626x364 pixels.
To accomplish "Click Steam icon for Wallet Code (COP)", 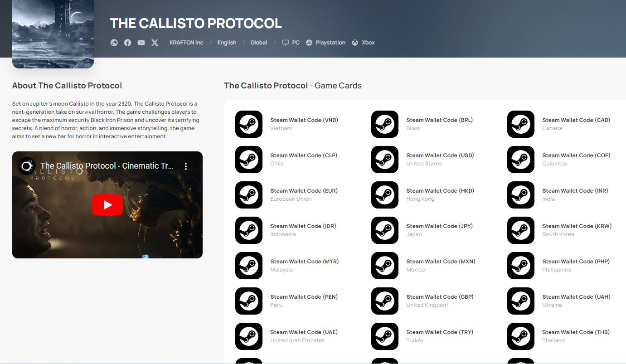I will coord(521,160).
